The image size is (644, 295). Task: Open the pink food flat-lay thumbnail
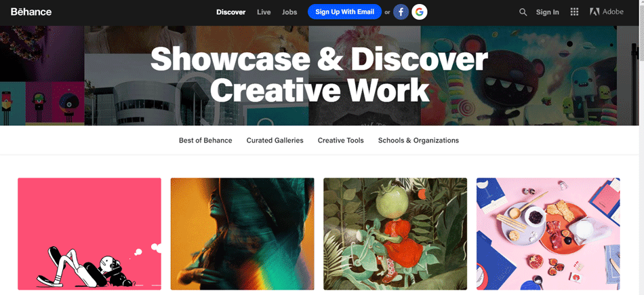coord(548,234)
